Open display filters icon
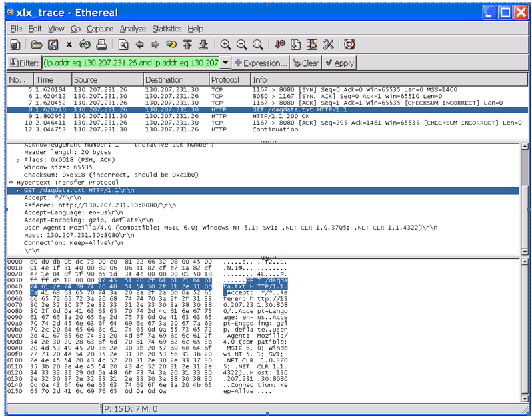 (x=296, y=45)
